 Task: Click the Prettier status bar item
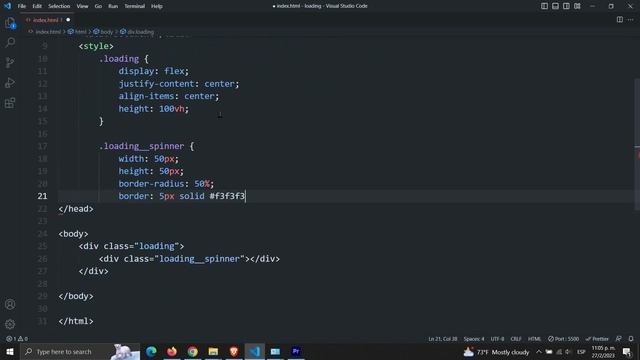(x=597, y=339)
